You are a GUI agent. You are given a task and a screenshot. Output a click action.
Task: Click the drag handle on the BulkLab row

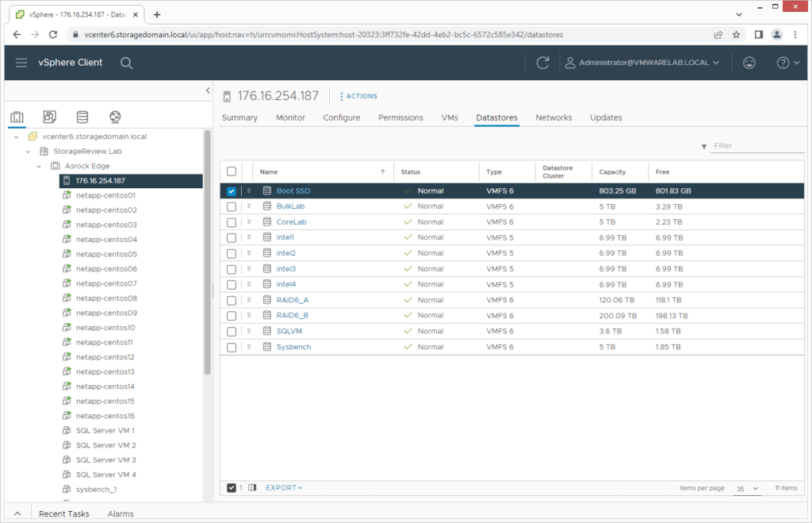click(249, 206)
